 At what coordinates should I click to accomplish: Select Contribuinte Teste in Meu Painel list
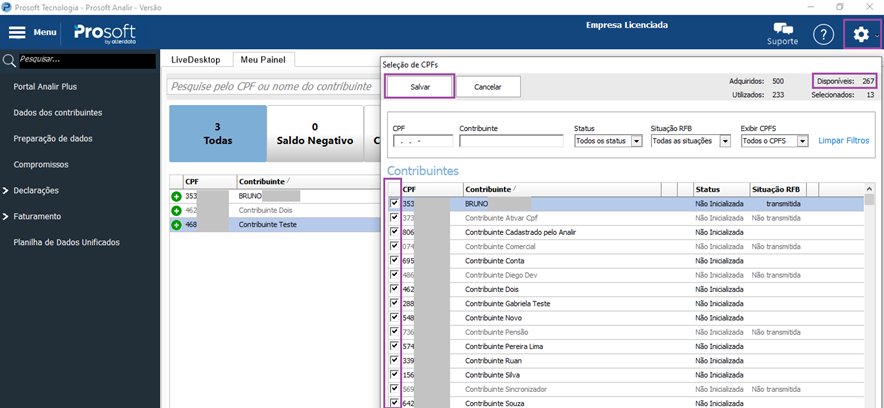pos(276,225)
